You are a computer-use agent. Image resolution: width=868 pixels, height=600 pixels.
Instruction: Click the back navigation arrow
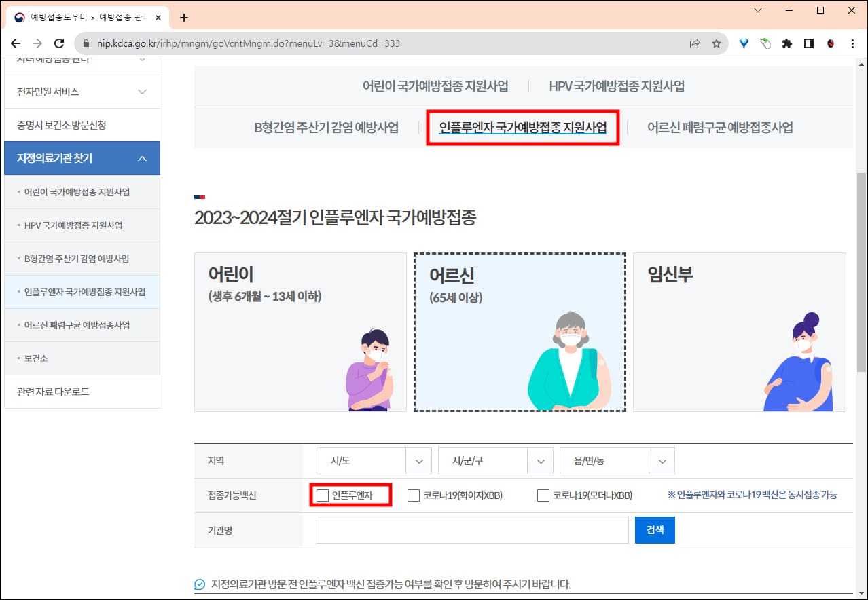point(16,43)
